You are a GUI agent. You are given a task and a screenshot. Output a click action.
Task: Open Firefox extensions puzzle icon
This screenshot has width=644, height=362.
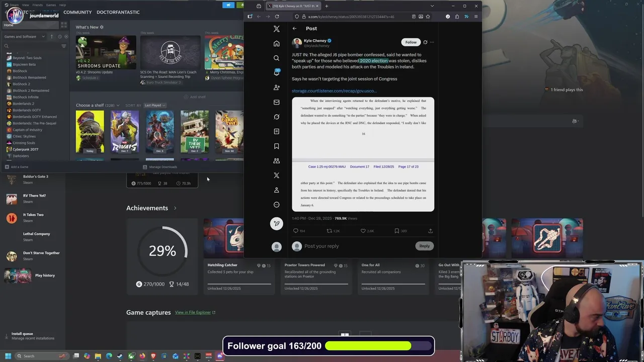pos(457,17)
